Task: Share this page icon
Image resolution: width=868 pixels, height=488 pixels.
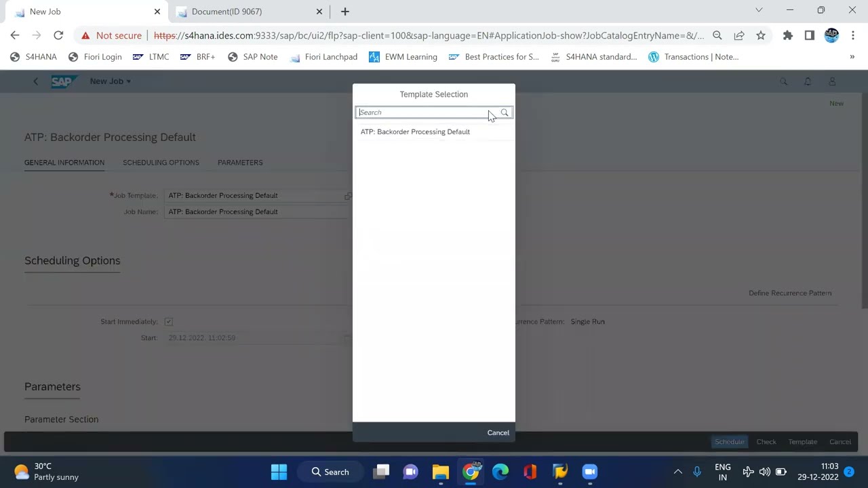Action: click(739, 35)
